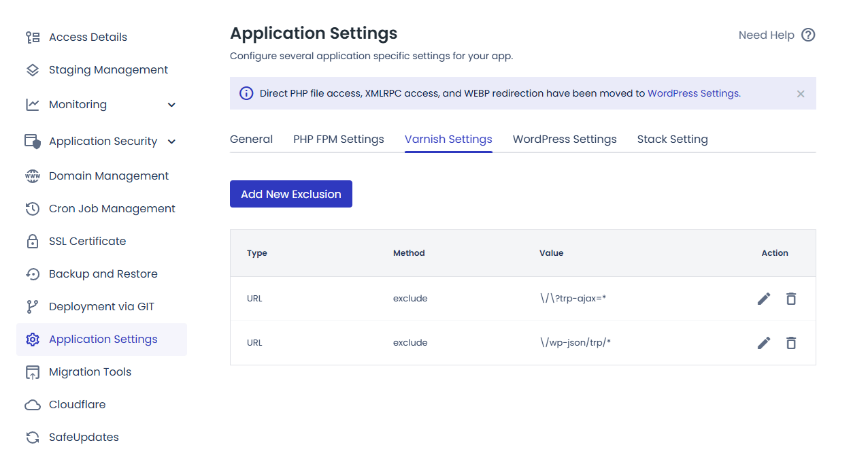Expand the Application Security submenu chevron
Image resolution: width=868 pixels, height=462 pixels.
pos(171,142)
